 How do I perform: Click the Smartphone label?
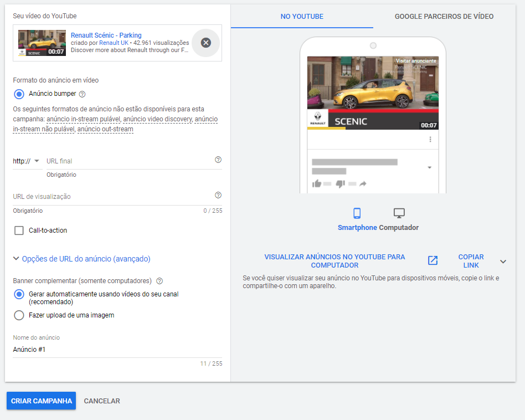point(357,228)
